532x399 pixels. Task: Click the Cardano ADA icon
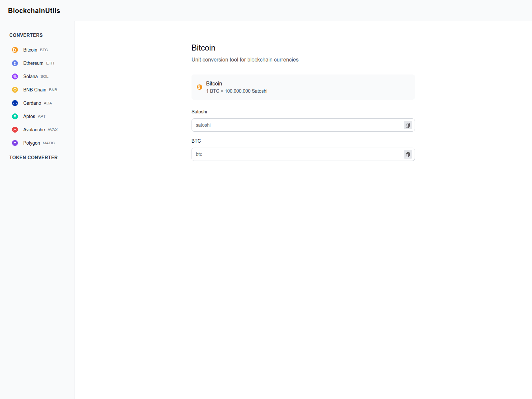(15, 103)
